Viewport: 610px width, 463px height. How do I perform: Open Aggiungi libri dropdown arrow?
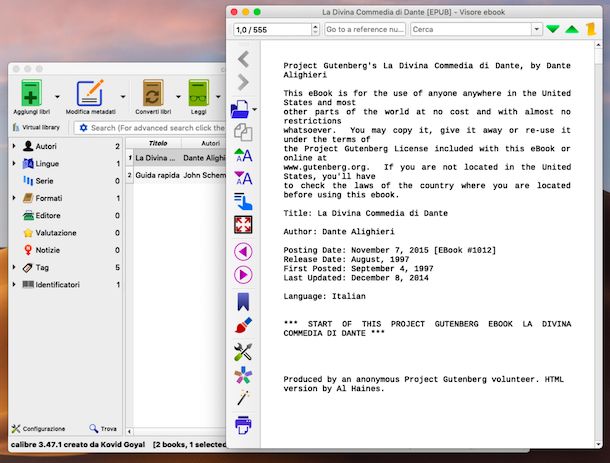point(57,96)
